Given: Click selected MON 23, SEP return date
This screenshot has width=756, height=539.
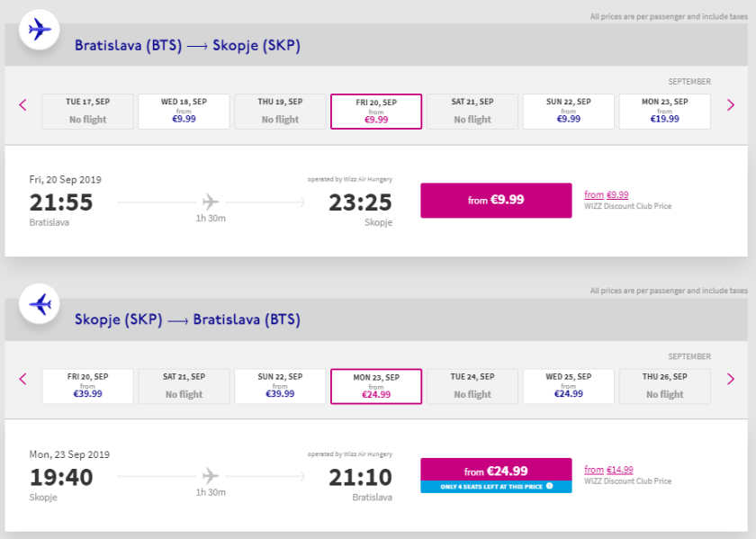Looking at the screenshot, I should point(376,386).
